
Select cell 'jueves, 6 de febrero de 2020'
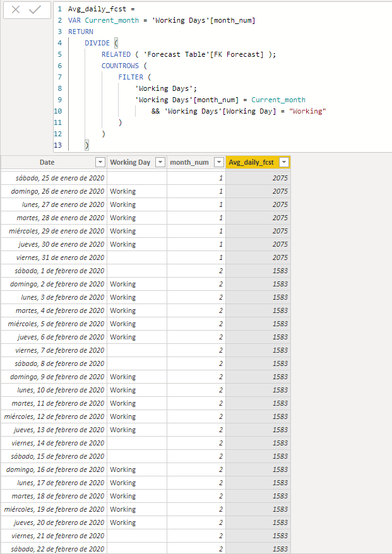click(54, 337)
